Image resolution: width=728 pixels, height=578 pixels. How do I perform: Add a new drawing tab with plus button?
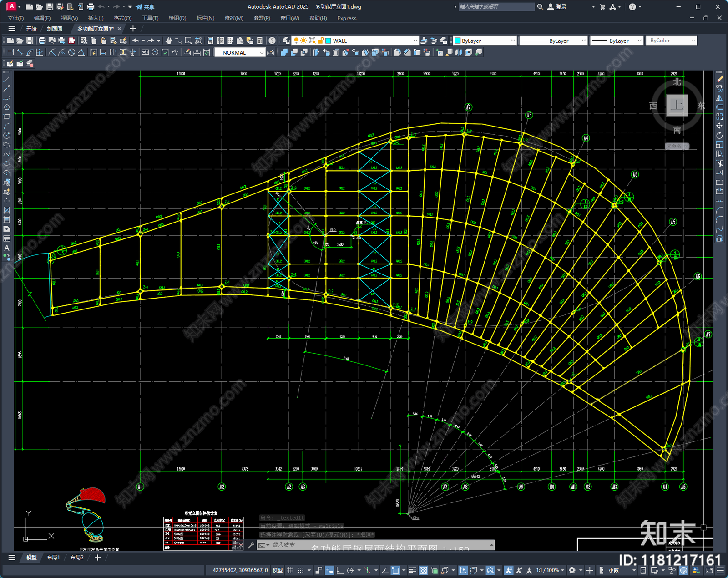[133, 29]
